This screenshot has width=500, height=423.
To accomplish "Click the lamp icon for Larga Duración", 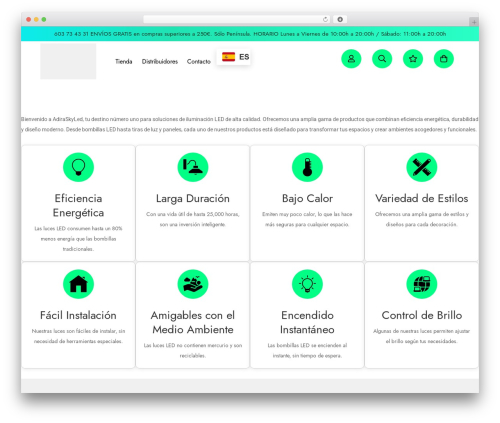I will 193,167.
